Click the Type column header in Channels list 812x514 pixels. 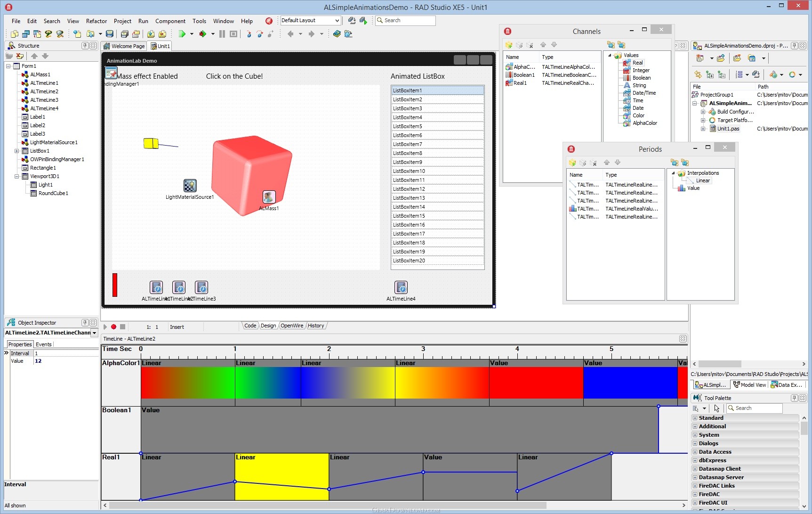[570, 57]
